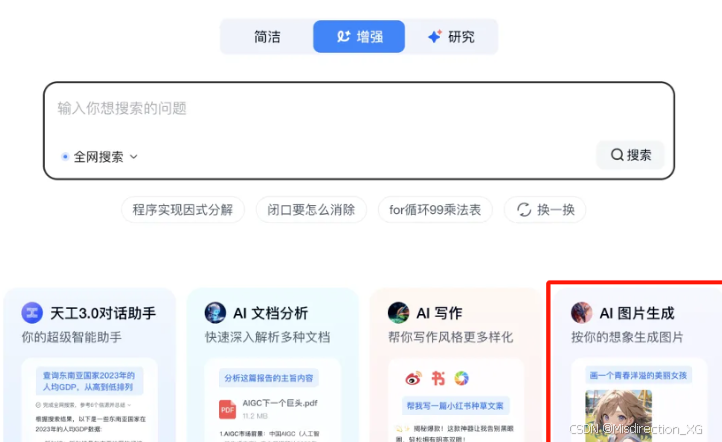Click the AI 图片生成 avatar icon

click(582, 313)
